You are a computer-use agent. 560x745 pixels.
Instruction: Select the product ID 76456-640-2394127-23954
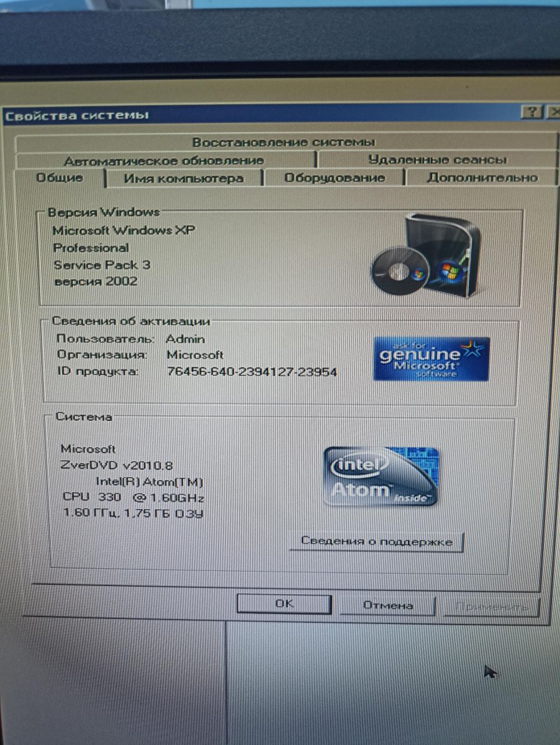[x=252, y=372]
